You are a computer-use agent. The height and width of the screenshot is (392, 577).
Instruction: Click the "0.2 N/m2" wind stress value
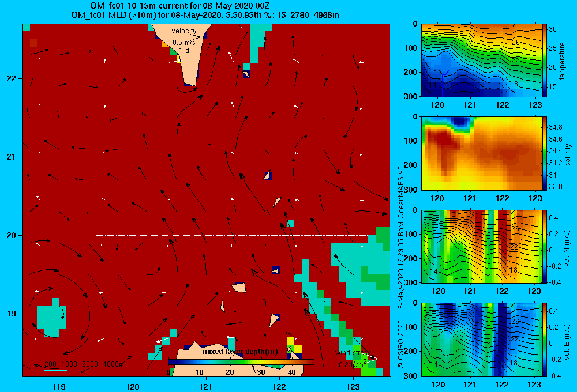pyautogui.click(x=353, y=364)
